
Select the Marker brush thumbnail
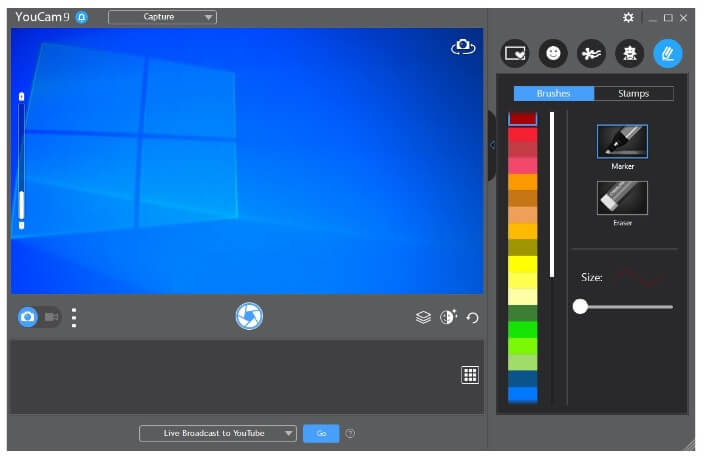coord(622,141)
